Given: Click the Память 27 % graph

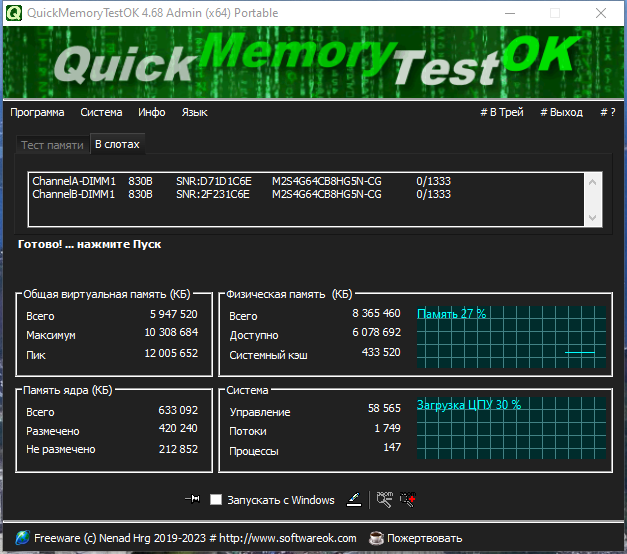Looking at the screenshot, I should pos(511,337).
